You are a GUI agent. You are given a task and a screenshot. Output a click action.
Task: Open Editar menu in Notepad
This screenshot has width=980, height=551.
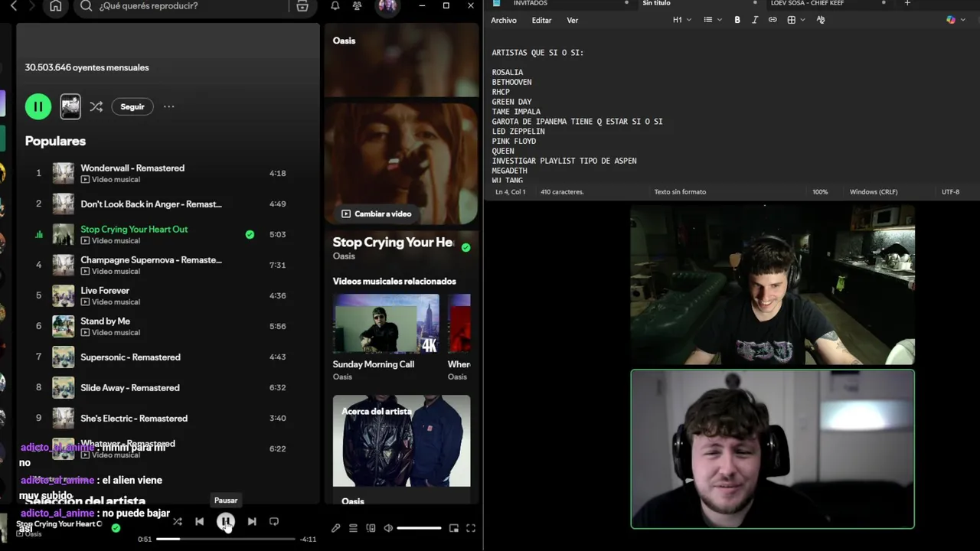pos(541,21)
